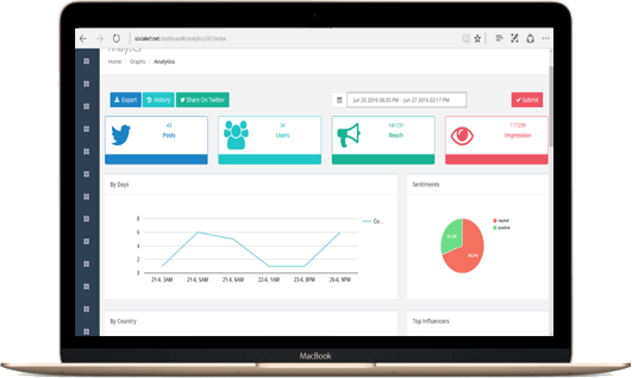The image size is (632, 378).
Task: Go back with the browser back arrow
Action: [x=83, y=38]
